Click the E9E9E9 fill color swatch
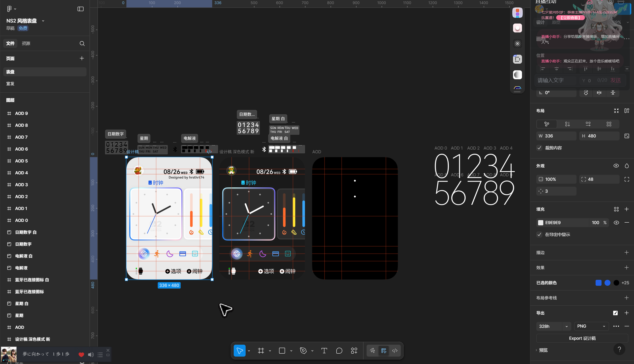Image resolution: width=634 pixels, height=364 pixels. (541, 223)
